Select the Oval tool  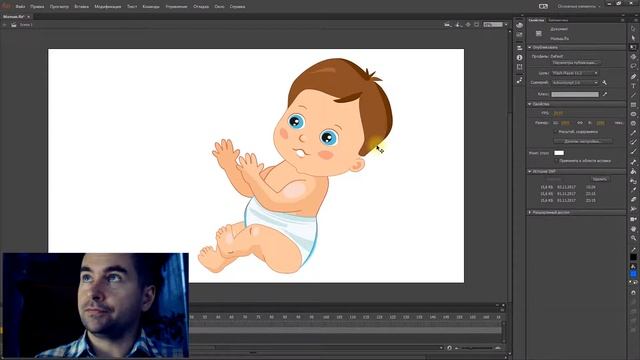click(633, 114)
